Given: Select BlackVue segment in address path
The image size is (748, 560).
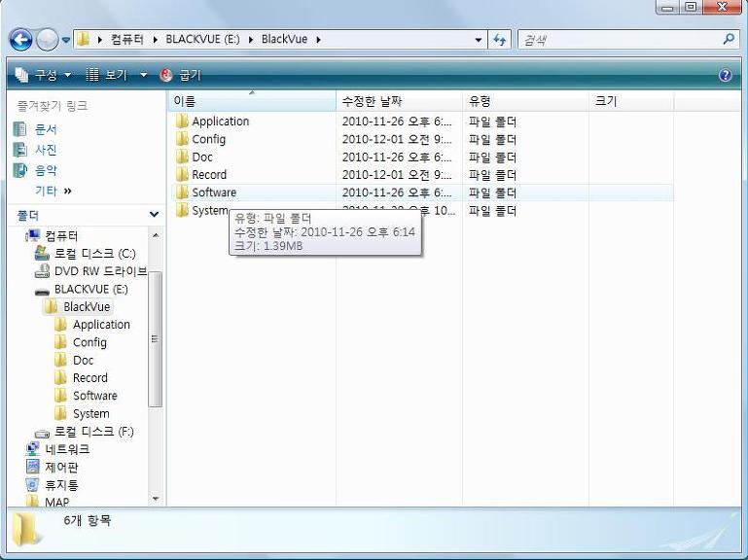Looking at the screenshot, I should pyautogui.click(x=284, y=39).
